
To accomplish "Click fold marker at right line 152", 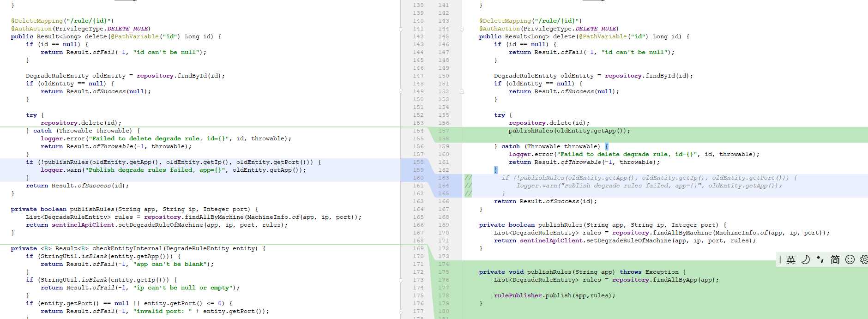I will (x=462, y=91).
